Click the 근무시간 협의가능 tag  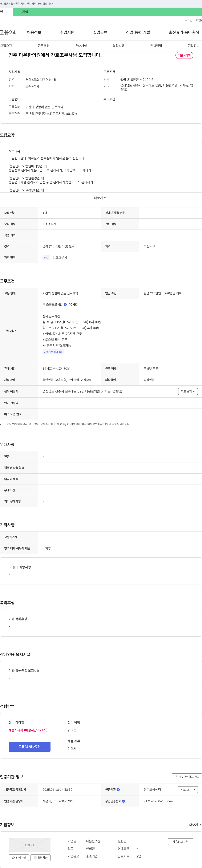[x=53, y=352]
